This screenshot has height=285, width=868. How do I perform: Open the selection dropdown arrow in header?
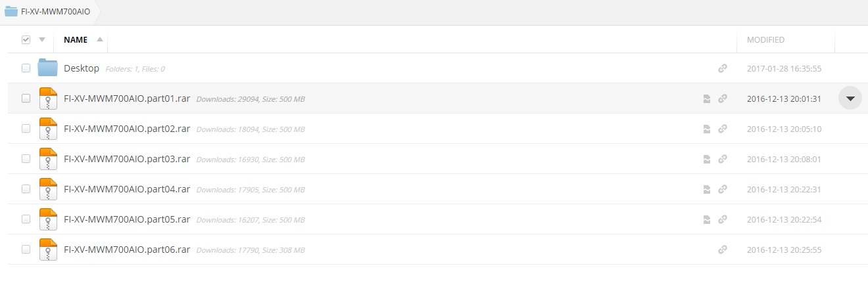tap(42, 39)
